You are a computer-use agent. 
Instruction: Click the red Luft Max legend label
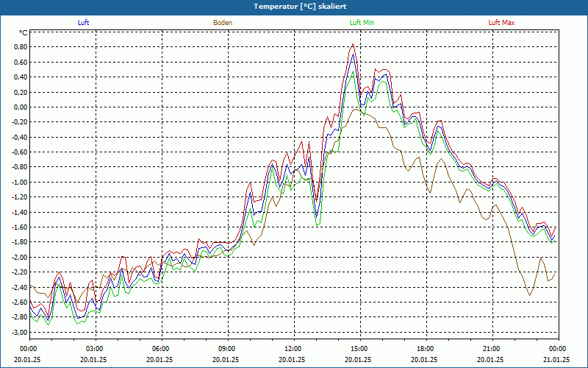coord(501,23)
